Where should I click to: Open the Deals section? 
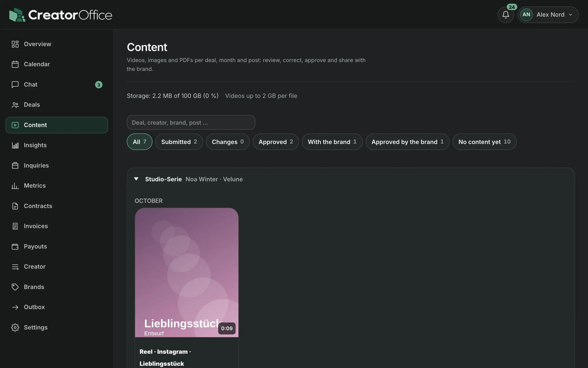(57, 105)
